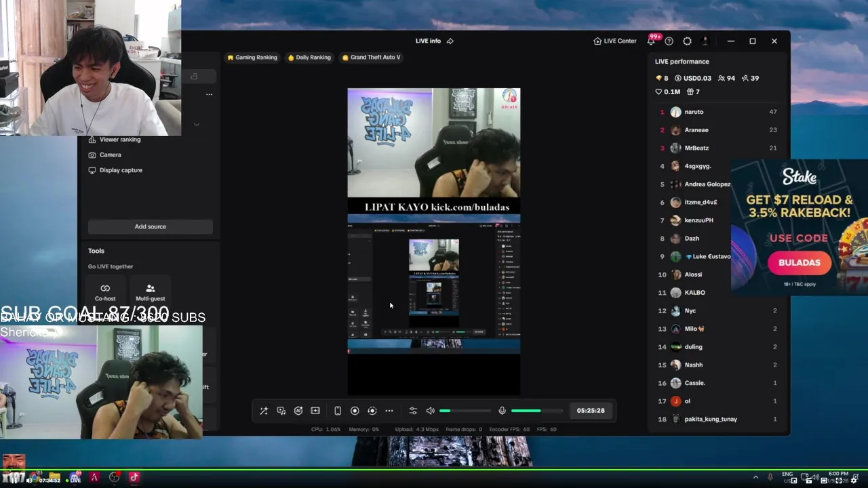Switch to portrait phone orientation

(x=337, y=411)
